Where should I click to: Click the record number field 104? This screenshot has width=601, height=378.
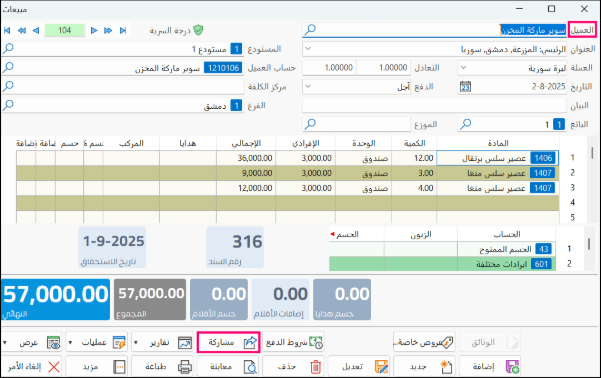coord(64,30)
